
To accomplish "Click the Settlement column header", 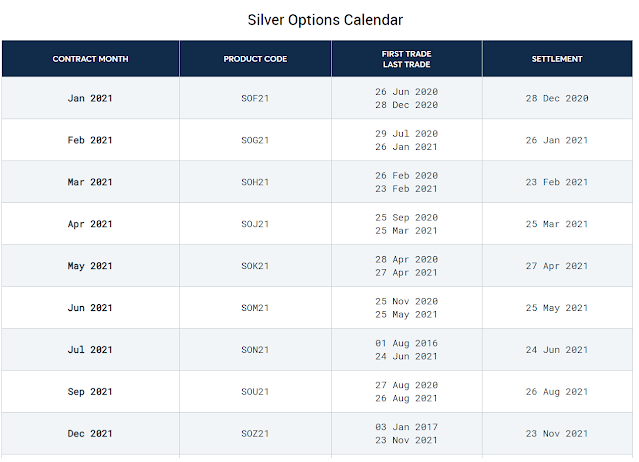I will [x=557, y=59].
